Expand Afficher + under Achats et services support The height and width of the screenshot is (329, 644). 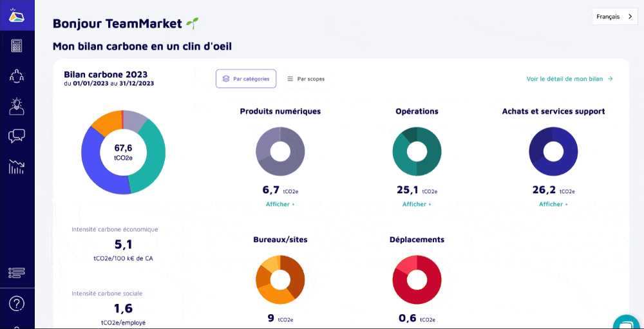553,204
